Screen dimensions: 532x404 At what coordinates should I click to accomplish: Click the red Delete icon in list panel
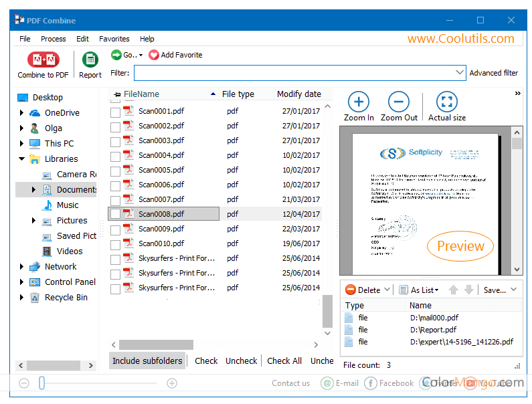351,290
